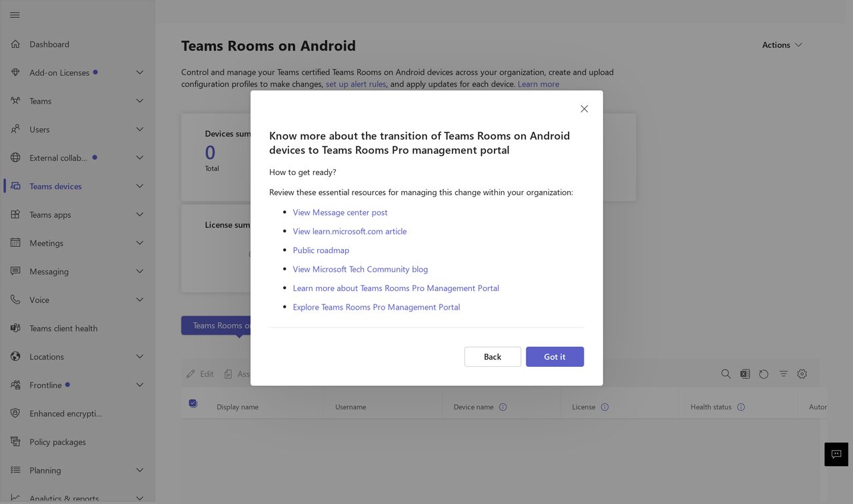This screenshot has width=853, height=504.
Task: Click the Voice phone icon
Action: coord(15,300)
